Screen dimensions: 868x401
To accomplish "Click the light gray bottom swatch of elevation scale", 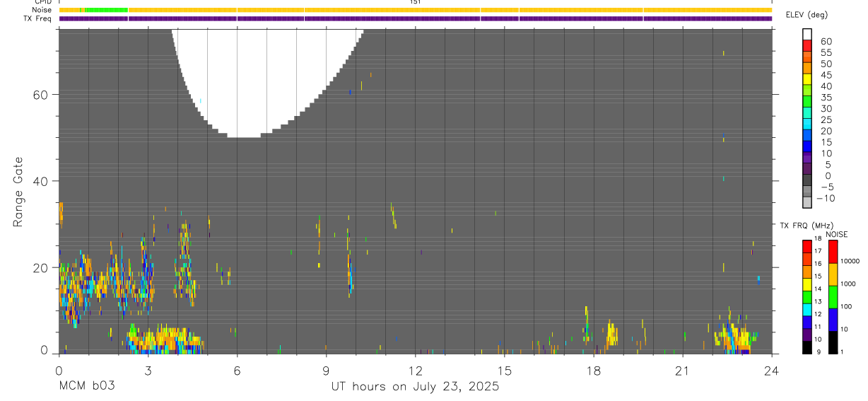I will click(807, 203).
